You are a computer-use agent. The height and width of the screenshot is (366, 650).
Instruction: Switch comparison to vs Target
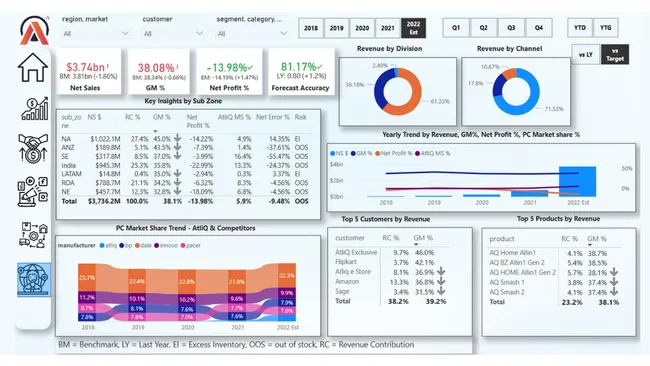(x=615, y=55)
